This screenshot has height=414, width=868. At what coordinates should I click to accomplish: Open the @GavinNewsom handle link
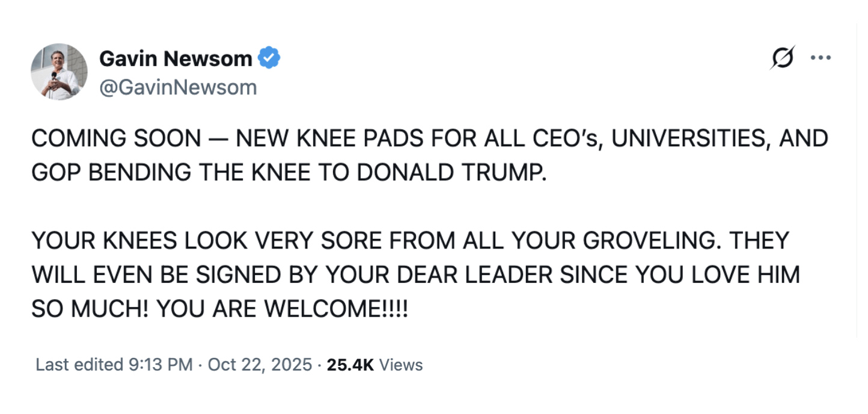coord(177,88)
